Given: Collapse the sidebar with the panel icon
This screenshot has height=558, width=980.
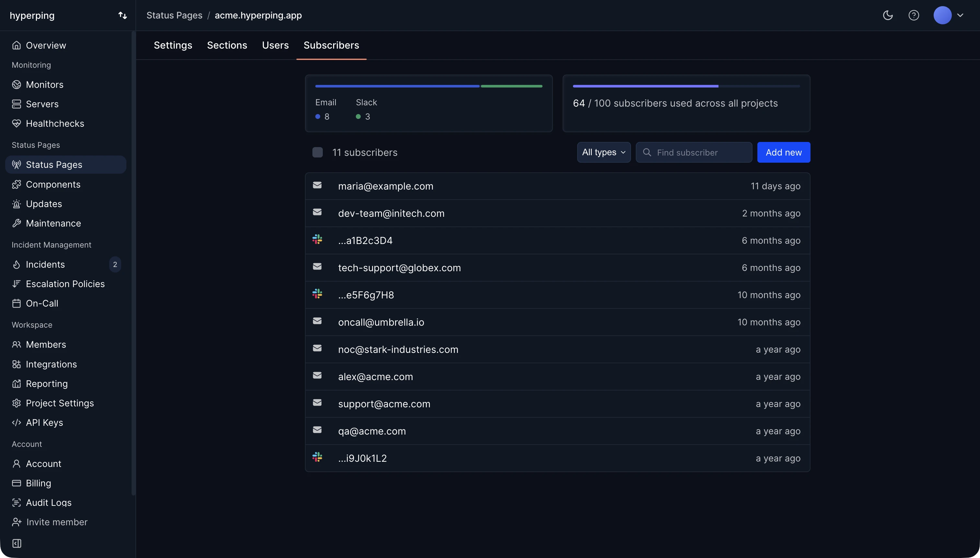Looking at the screenshot, I should [x=17, y=543].
